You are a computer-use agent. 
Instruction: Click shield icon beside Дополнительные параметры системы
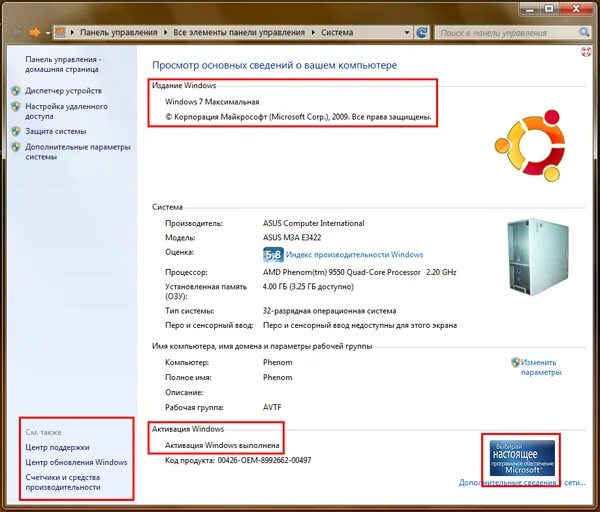16,147
